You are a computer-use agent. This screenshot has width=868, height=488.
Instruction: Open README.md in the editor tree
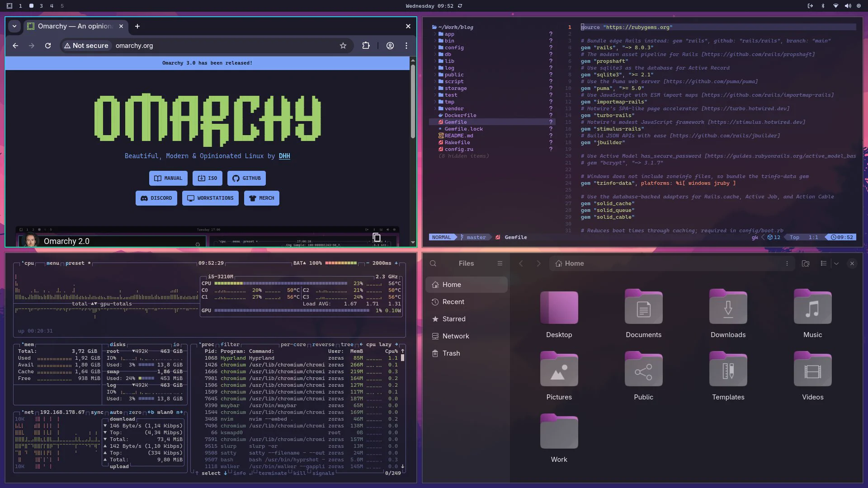459,136
